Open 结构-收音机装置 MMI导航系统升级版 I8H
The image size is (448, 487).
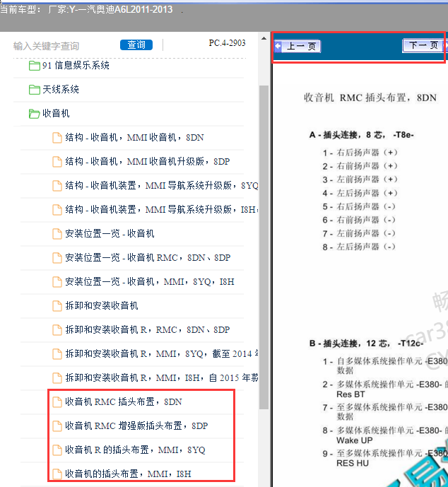161,210
